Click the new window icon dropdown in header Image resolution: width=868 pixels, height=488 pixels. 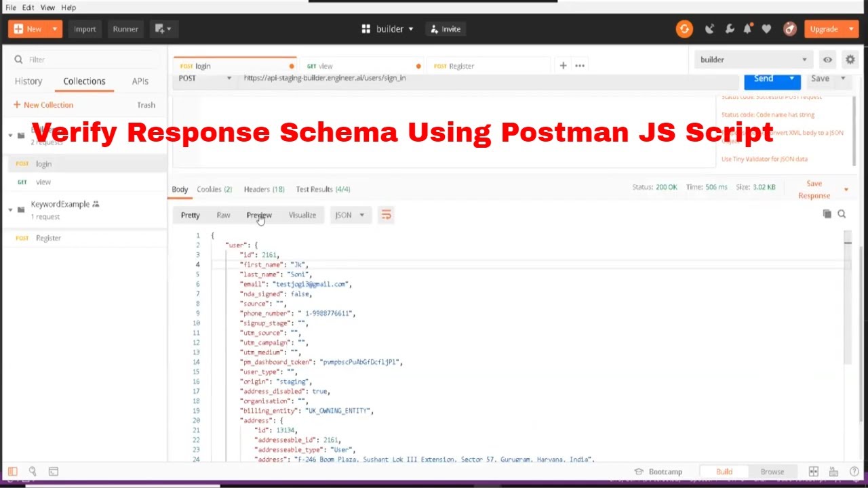[163, 29]
